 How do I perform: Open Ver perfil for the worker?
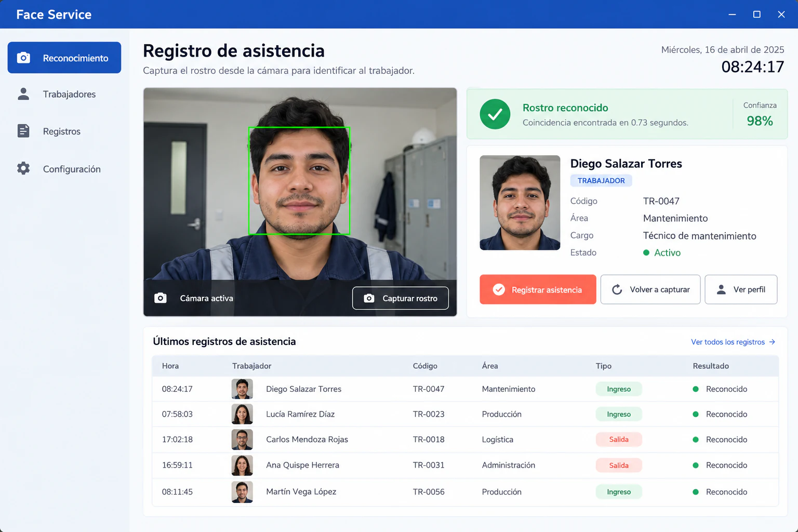point(741,289)
